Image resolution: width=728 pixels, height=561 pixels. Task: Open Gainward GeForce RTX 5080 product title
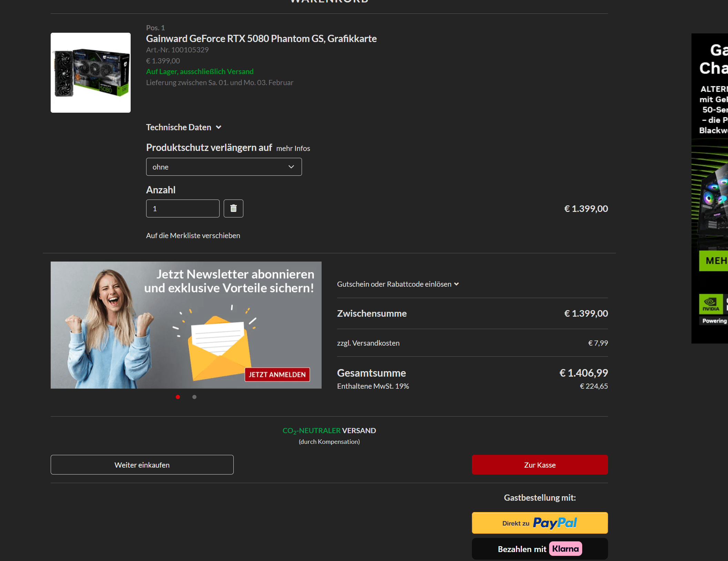tap(261, 39)
